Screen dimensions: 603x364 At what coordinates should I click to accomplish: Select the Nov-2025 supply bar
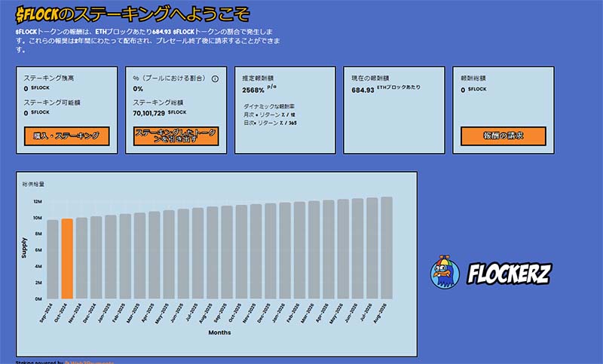coord(256,252)
